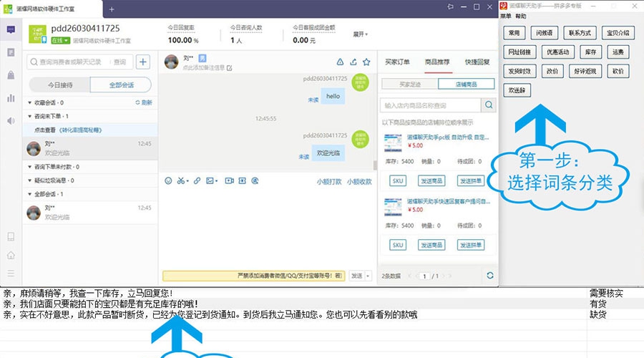Image resolution: width=644 pixels, height=358 pixels.
Task: Switch to 全部会话 toggle
Action: (x=121, y=85)
